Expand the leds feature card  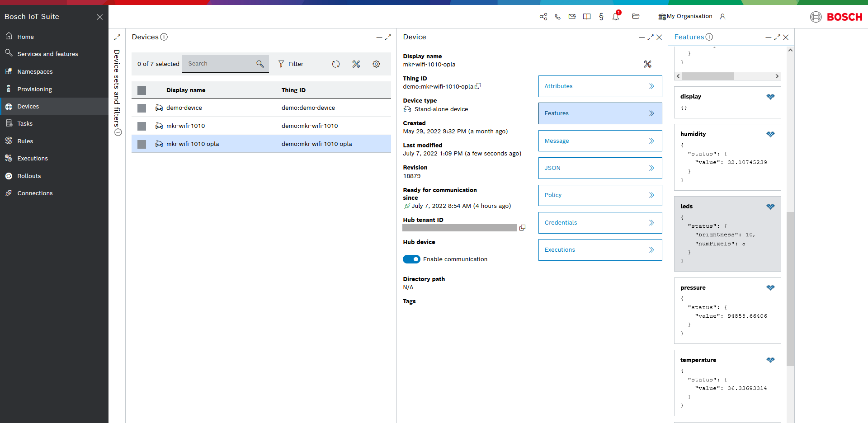(x=771, y=207)
